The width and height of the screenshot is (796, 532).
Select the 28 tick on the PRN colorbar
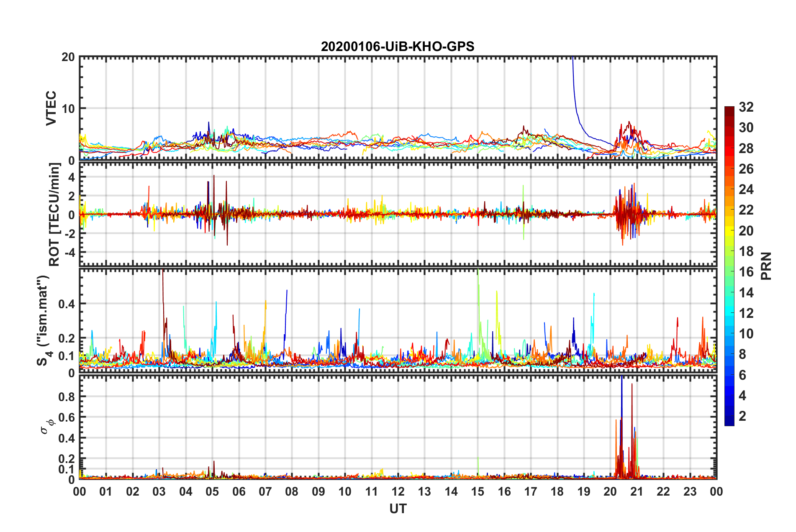click(746, 148)
